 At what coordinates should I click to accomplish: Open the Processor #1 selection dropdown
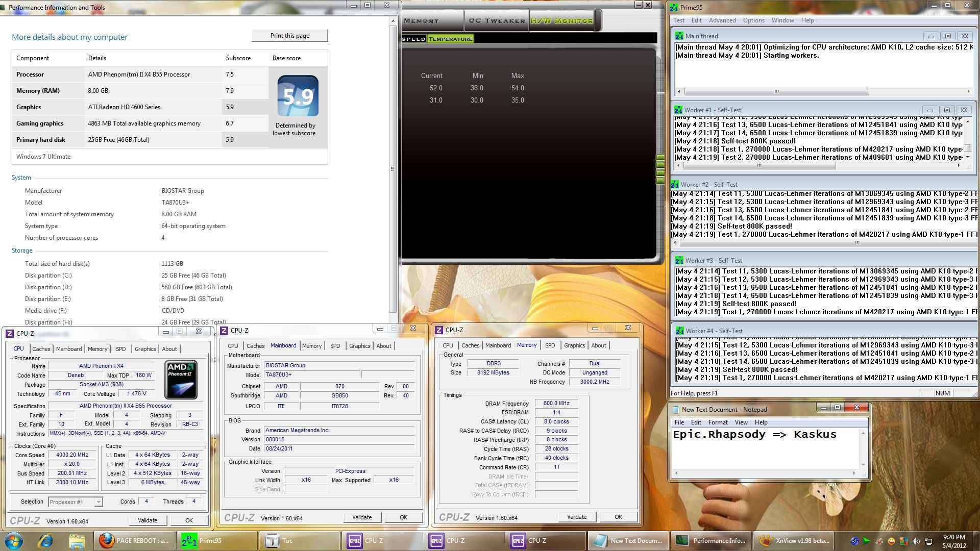(76, 502)
